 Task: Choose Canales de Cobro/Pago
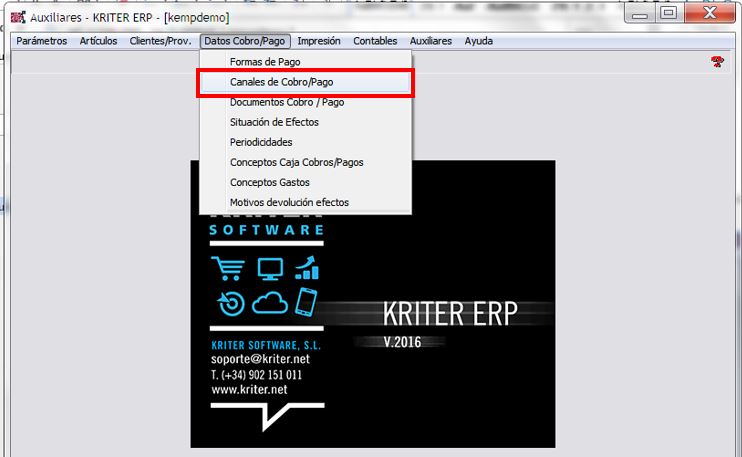pos(305,82)
